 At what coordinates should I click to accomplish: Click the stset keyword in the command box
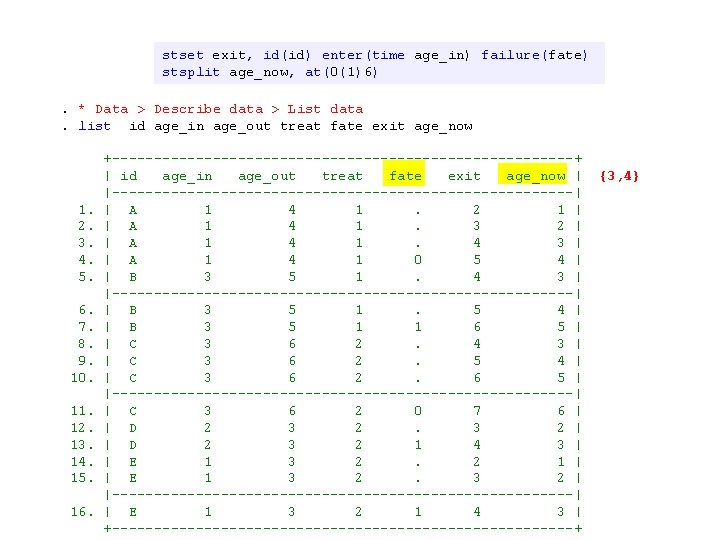point(183,56)
